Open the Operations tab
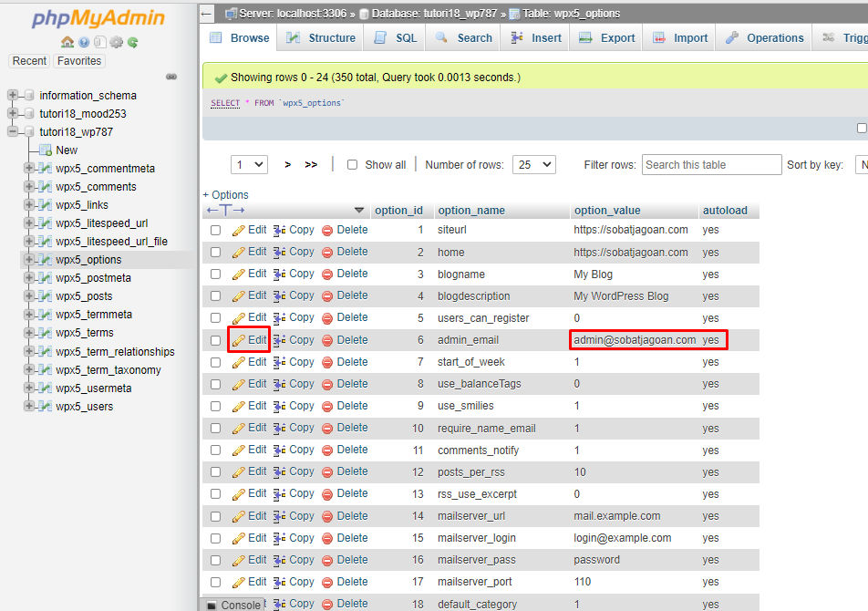The height and width of the screenshot is (611, 868). (764, 38)
